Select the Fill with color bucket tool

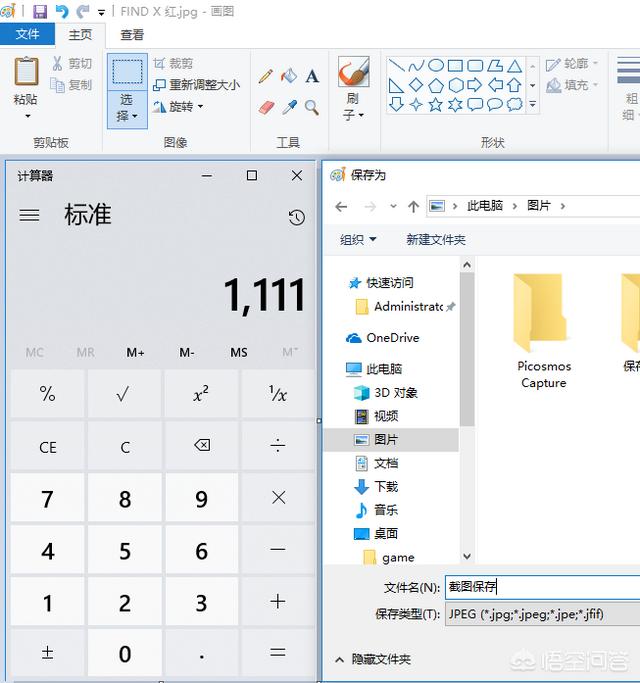pyautogui.click(x=289, y=76)
